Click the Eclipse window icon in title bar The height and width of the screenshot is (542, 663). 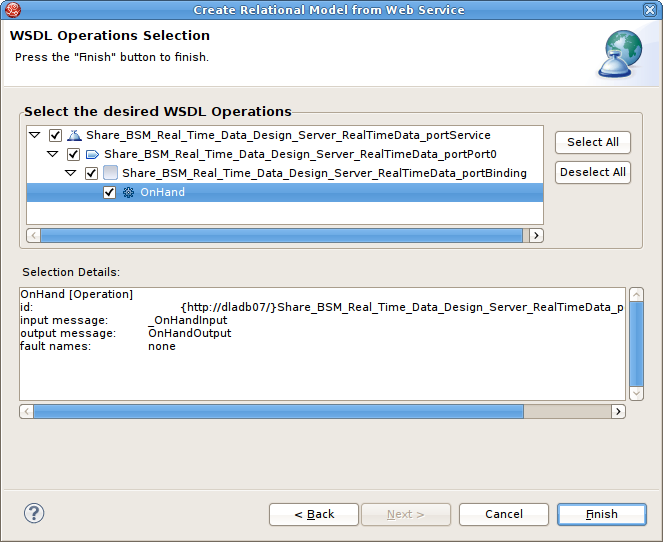coord(13,9)
